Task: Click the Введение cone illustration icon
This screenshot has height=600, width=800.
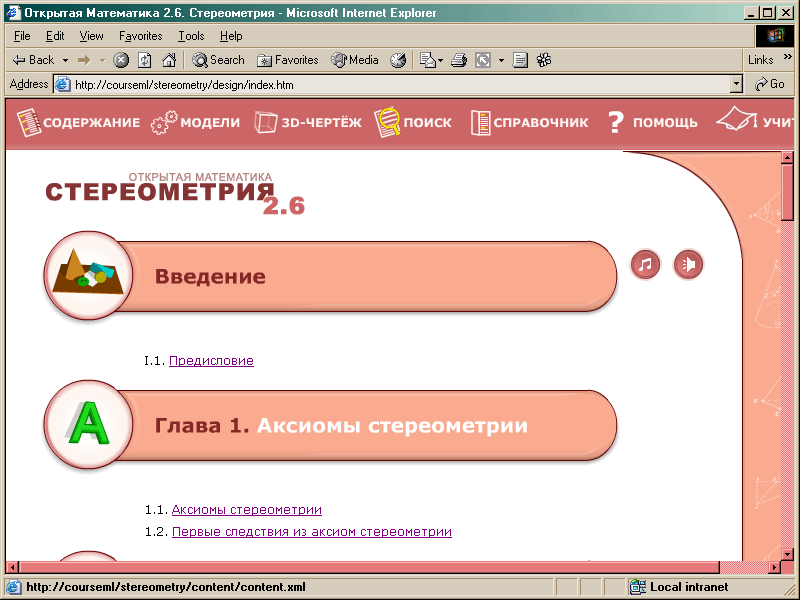Action: click(88, 276)
